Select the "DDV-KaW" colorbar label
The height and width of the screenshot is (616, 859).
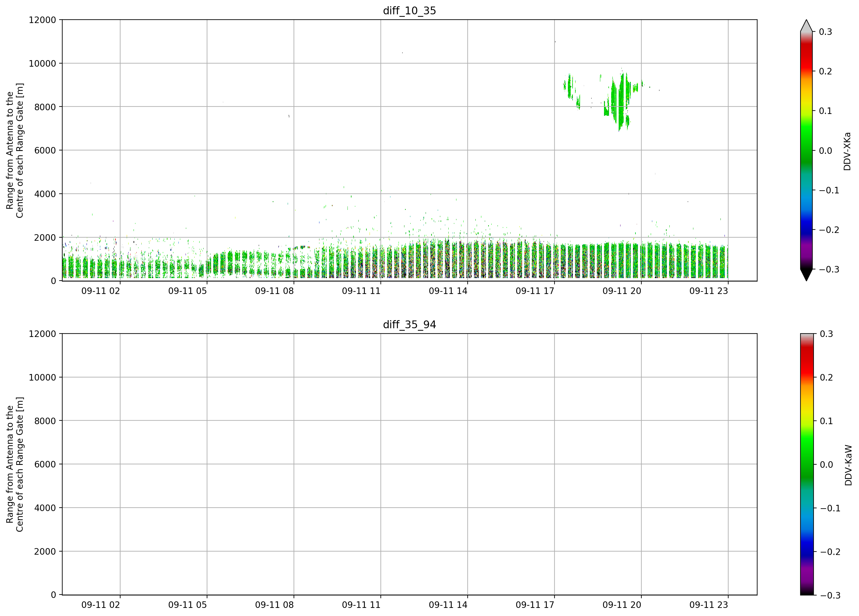point(848,465)
